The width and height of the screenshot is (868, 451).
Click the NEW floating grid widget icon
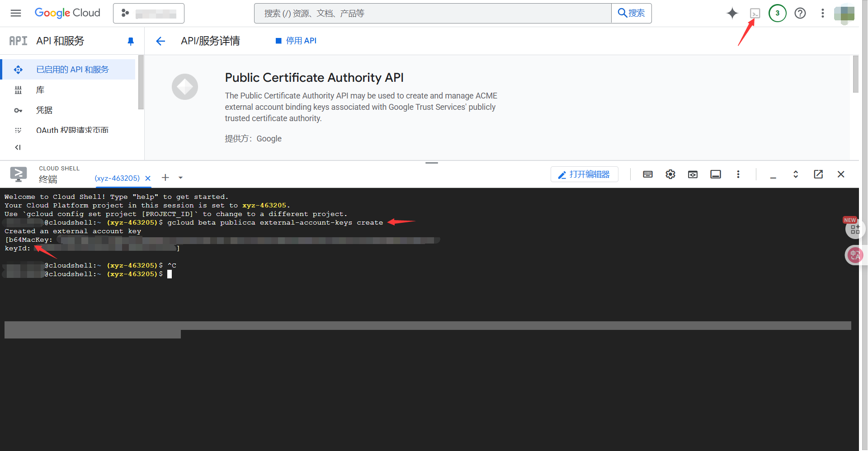(854, 229)
